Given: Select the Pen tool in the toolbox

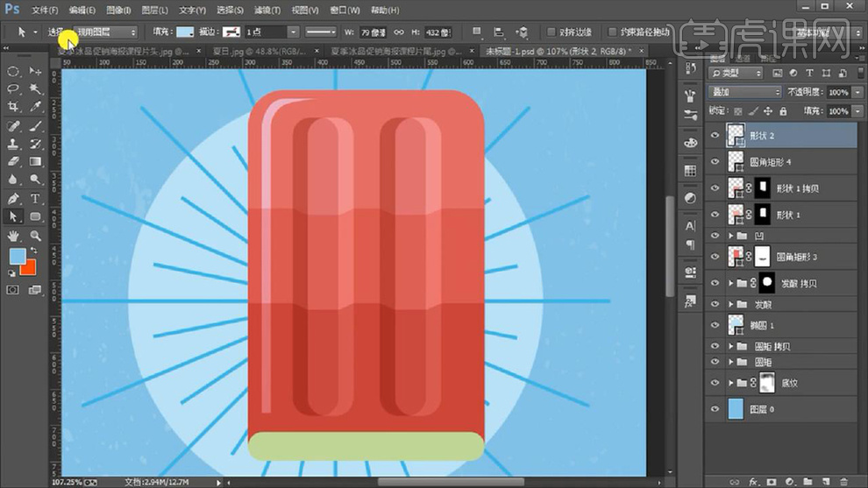Looking at the screenshot, I should pos(14,198).
